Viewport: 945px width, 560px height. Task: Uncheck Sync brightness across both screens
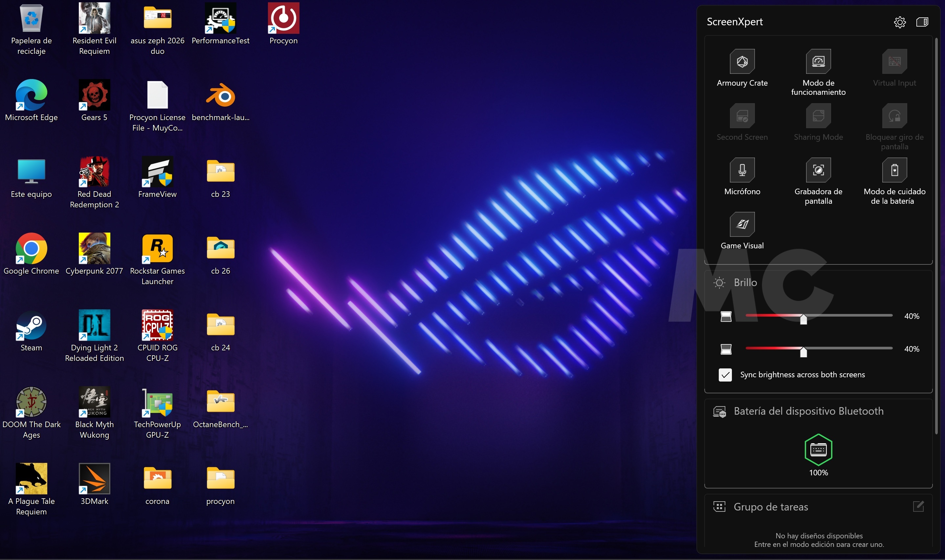725,375
